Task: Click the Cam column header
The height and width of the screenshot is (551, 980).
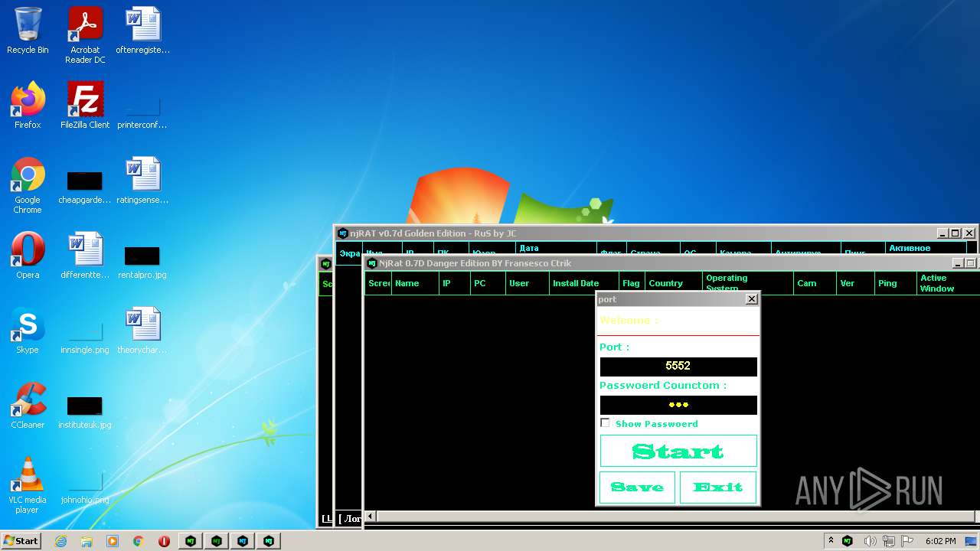Action: (815, 283)
